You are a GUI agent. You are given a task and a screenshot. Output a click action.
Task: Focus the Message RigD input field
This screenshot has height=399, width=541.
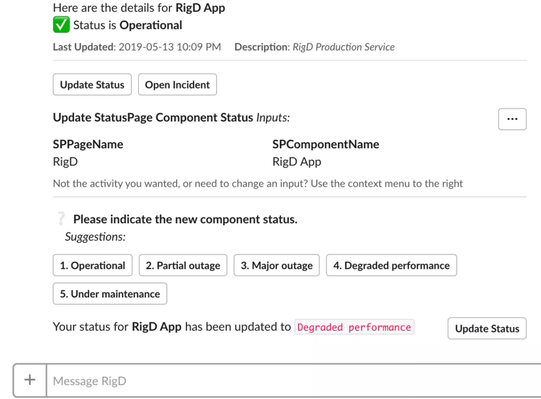(294, 381)
